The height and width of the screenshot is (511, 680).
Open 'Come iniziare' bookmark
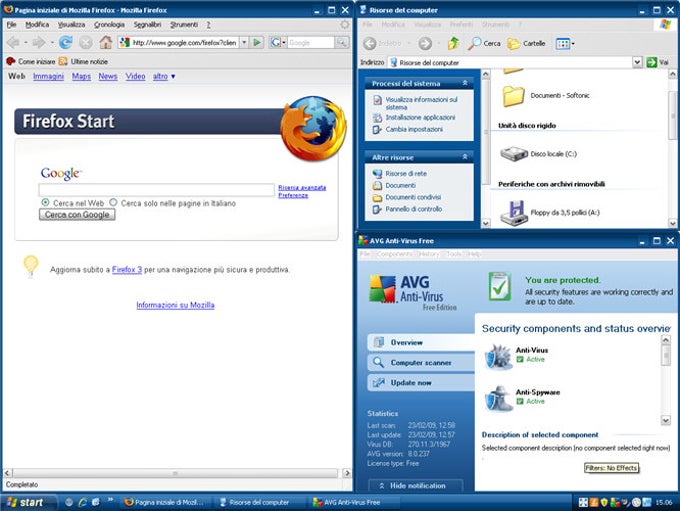pos(31,62)
